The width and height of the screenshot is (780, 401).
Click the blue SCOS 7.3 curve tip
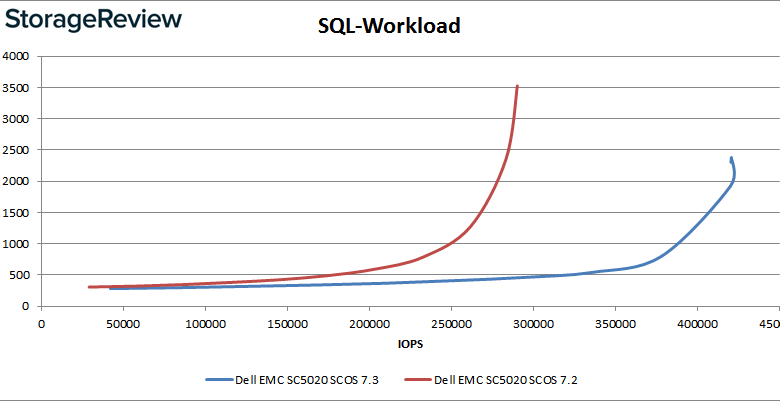[x=731, y=158]
